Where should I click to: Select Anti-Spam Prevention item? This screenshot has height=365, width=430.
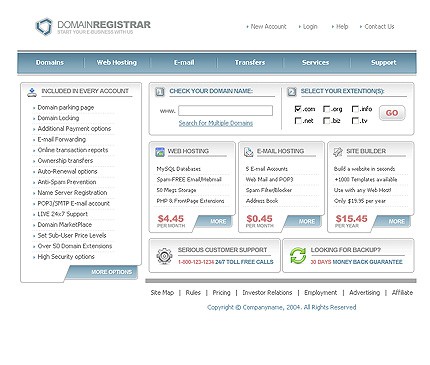click(x=67, y=182)
